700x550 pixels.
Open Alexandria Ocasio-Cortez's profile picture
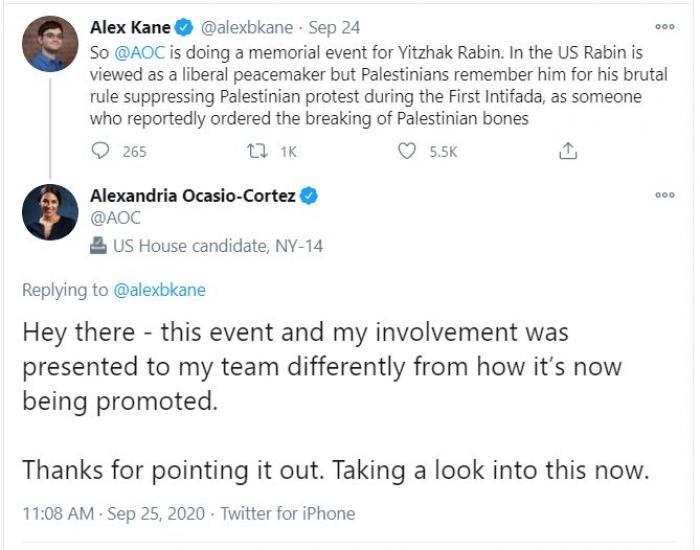pos(50,212)
